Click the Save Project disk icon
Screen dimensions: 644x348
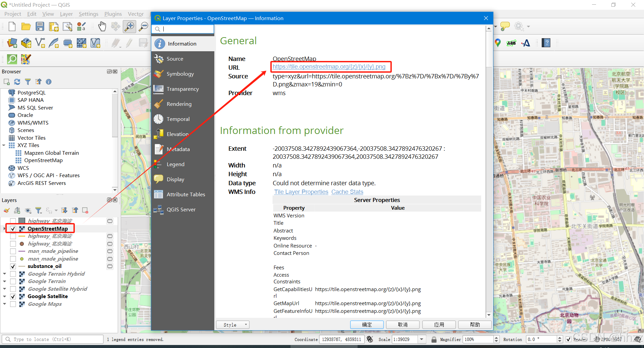(40, 26)
